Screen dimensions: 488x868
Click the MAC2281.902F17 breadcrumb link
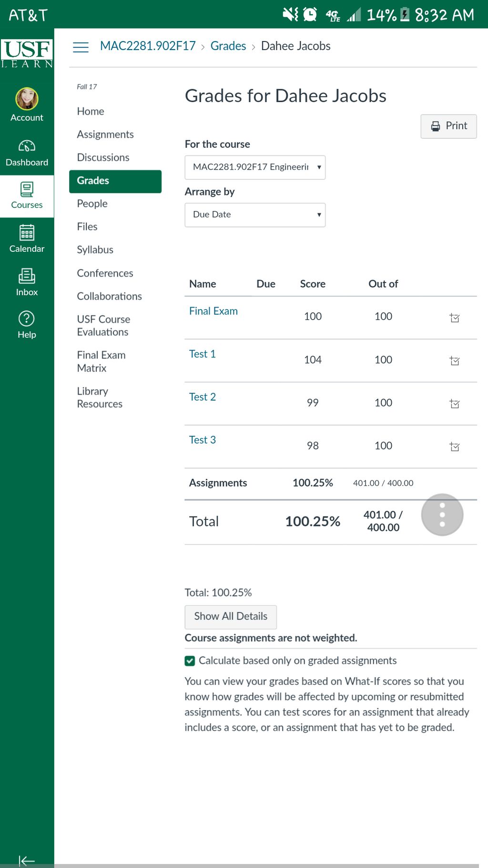(148, 46)
